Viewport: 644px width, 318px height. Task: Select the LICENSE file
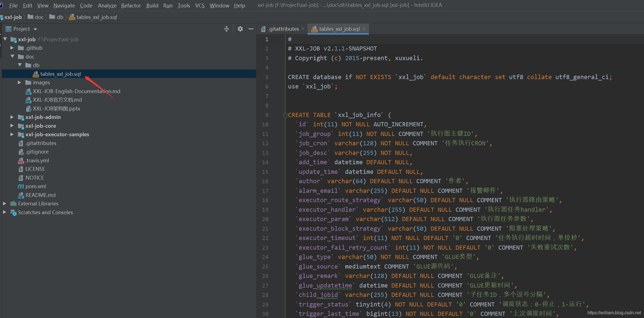coord(35,169)
